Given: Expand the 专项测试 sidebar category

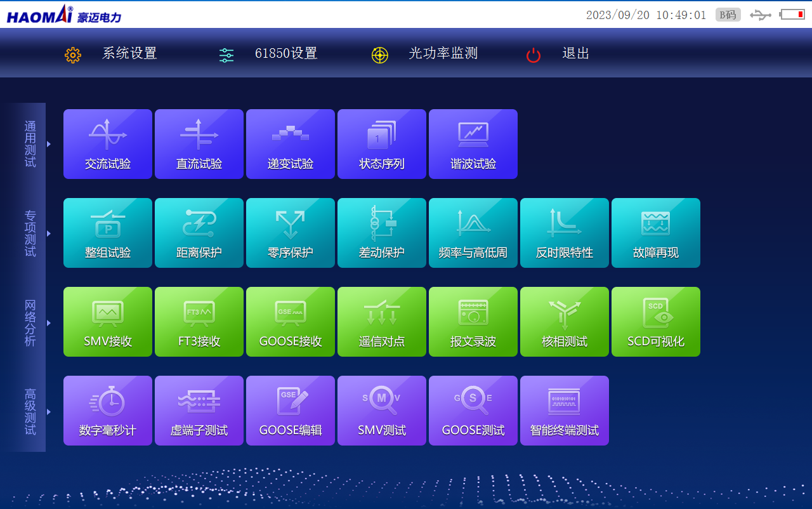Looking at the screenshot, I should [48, 234].
